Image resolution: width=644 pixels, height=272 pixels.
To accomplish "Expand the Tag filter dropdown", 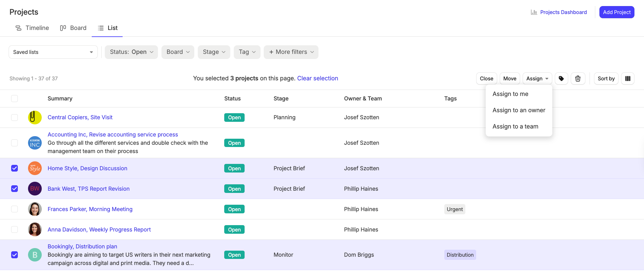I will coord(247,52).
